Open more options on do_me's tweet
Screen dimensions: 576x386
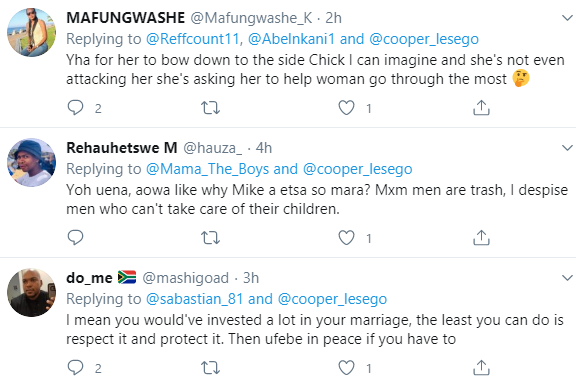[x=567, y=278]
